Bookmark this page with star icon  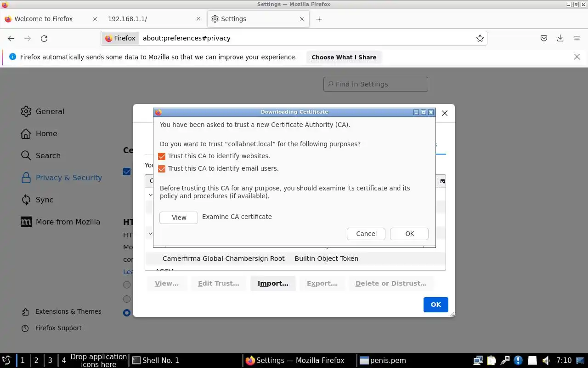(480, 38)
